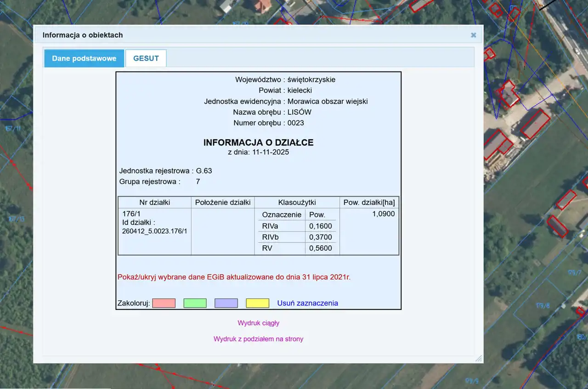
Task: Click parcel 179/7 label on the map
Action: point(574,273)
